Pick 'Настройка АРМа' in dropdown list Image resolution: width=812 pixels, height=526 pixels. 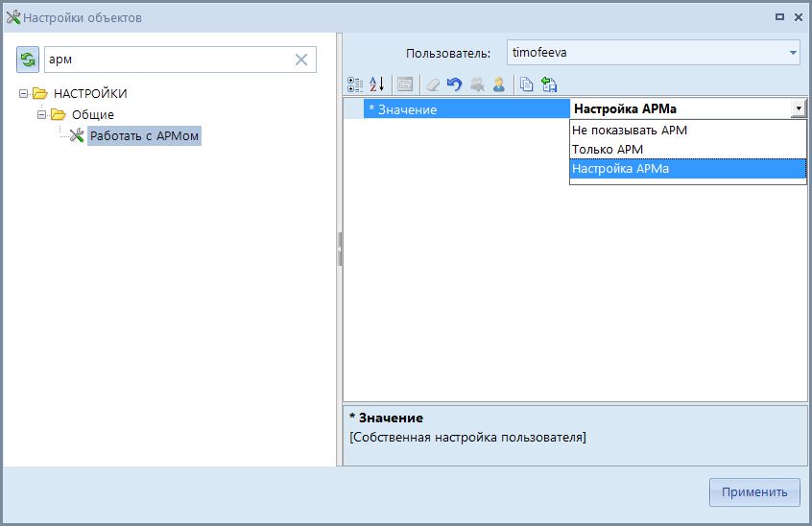tap(620, 169)
